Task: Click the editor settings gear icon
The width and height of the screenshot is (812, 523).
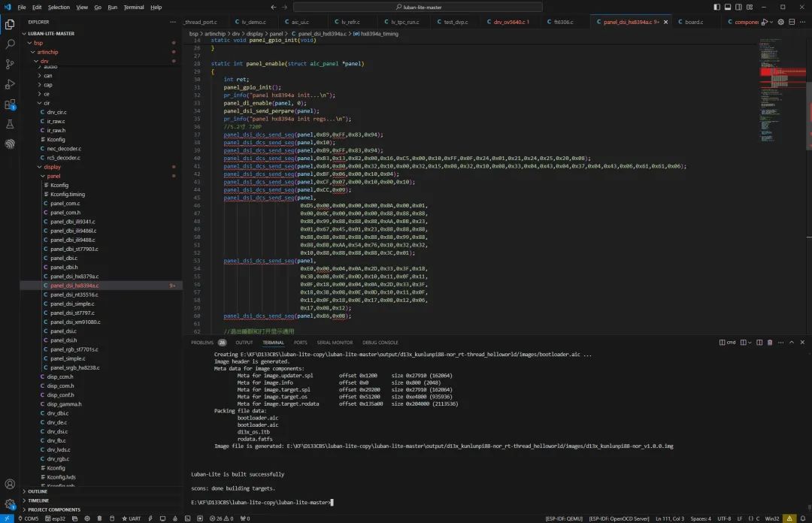Action: click(781, 22)
